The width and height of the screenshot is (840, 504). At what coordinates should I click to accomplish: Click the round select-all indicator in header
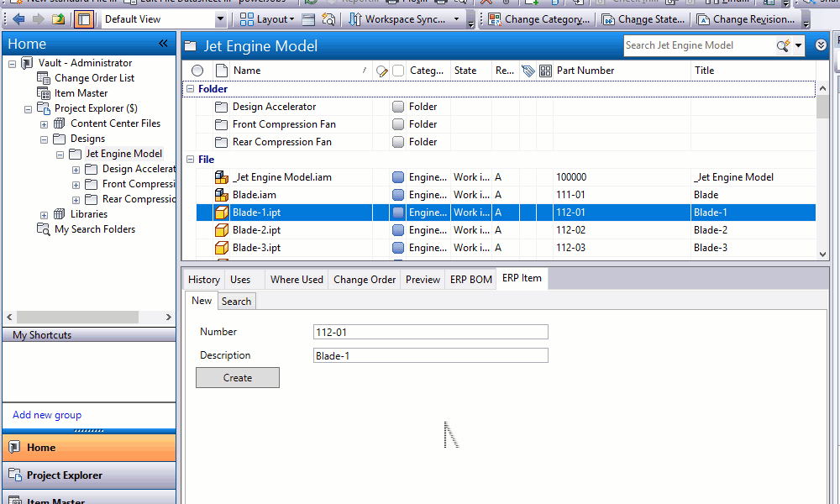pos(197,71)
